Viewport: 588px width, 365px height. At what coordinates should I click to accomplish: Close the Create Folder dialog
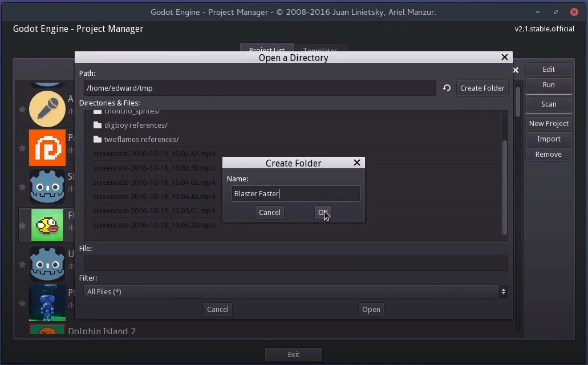[357, 163]
